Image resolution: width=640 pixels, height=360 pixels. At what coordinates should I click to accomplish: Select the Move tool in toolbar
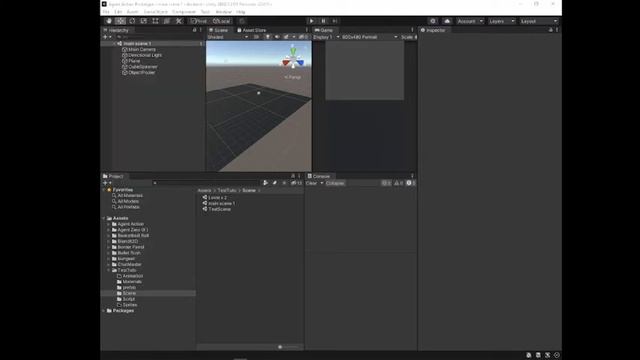[x=120, y=21]
